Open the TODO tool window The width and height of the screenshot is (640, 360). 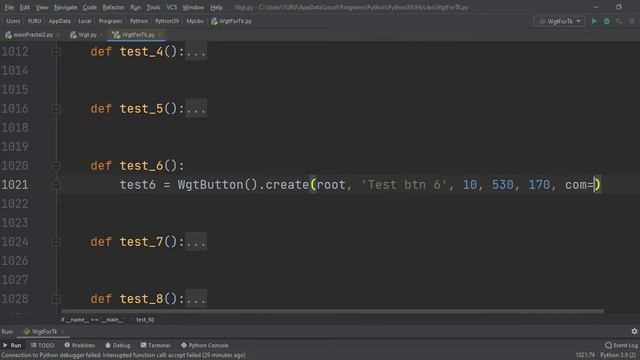[x=42, y=345]
